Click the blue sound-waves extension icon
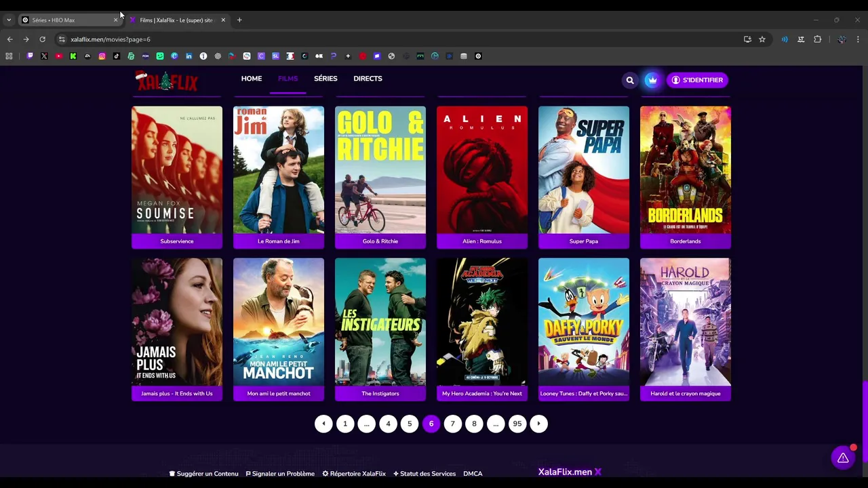 [x=785, y=39]
